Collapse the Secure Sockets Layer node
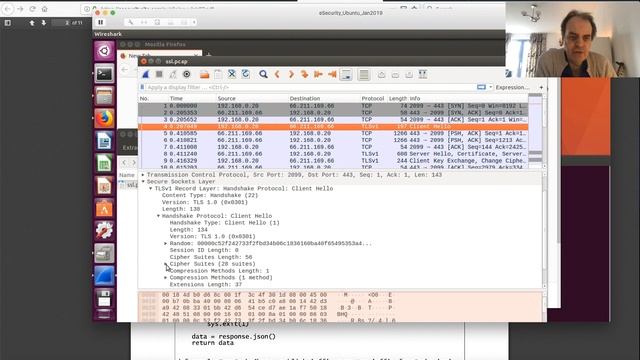Screen dimensions: 640x360 (x=143, y=182)
